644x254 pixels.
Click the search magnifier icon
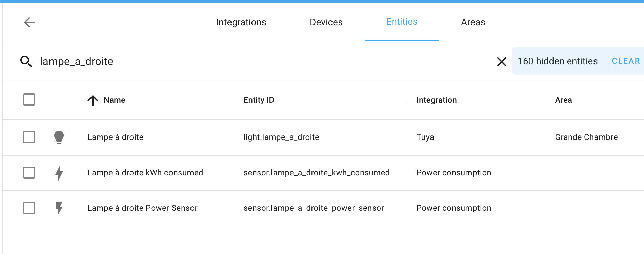[x=26, y=61]
